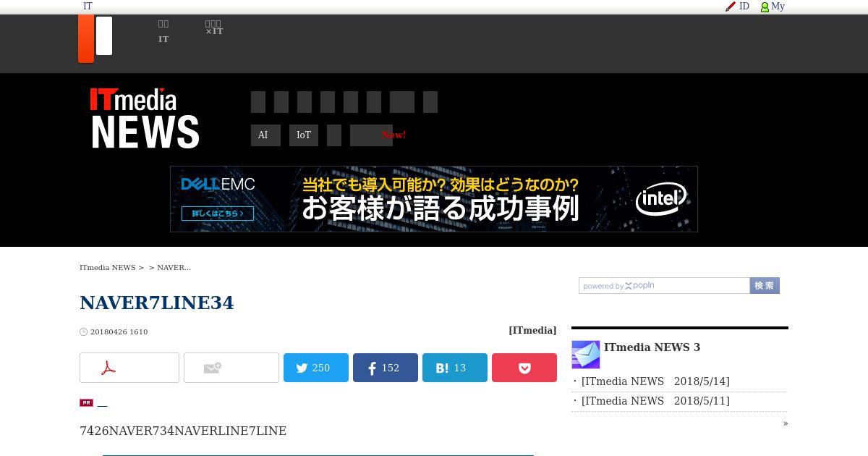This screenshot has width=868, height=456.
Task: Go to ITmedia NEWS breadcrumb link
Action: [x=108, y=268]
